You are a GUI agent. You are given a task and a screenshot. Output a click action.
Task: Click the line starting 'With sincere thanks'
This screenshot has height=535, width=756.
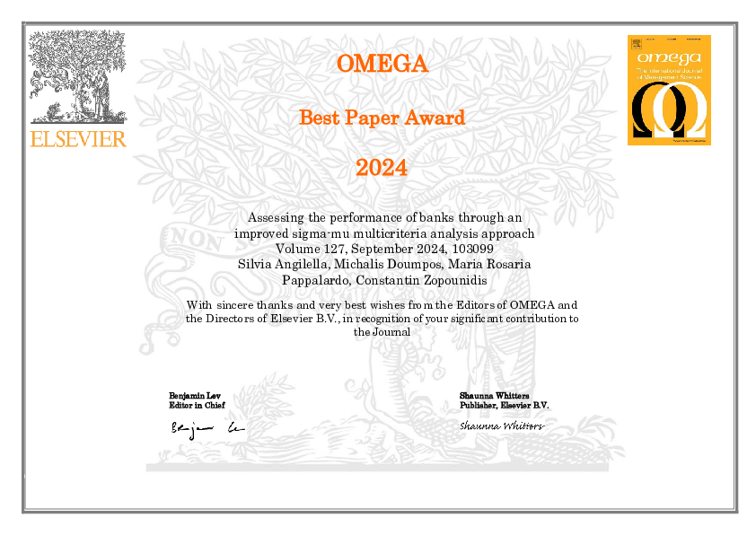382,305
